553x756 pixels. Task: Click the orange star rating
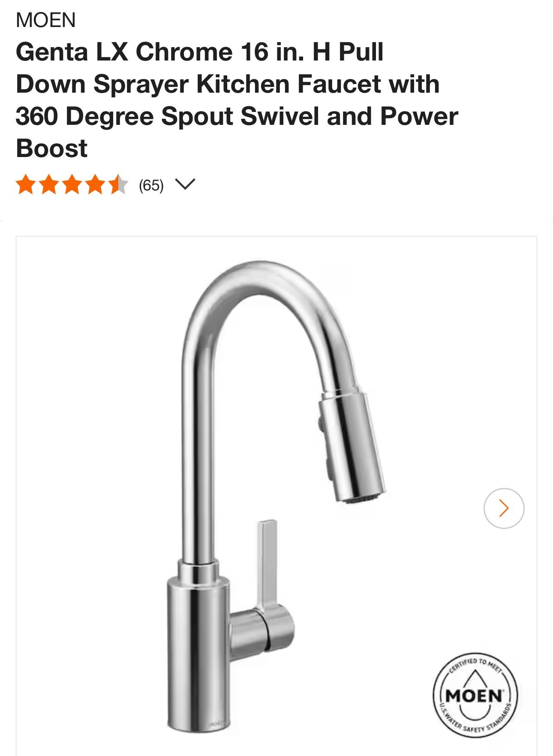tap(72, 185)
